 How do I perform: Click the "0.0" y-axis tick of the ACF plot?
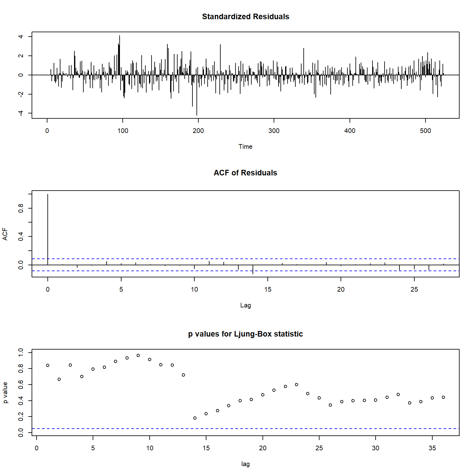21,265
